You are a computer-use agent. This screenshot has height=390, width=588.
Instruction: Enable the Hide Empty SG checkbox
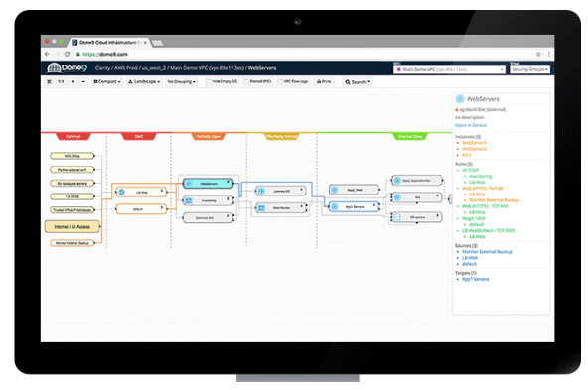tap(210, 81)
